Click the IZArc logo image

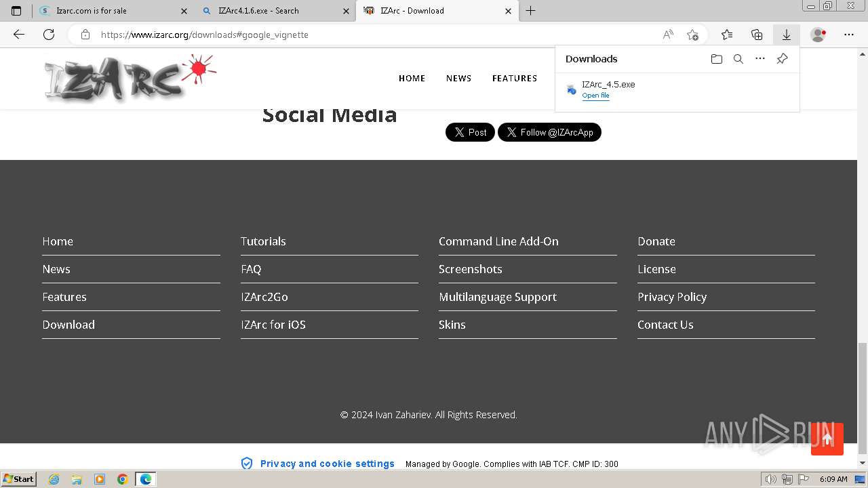pos(130,78)
